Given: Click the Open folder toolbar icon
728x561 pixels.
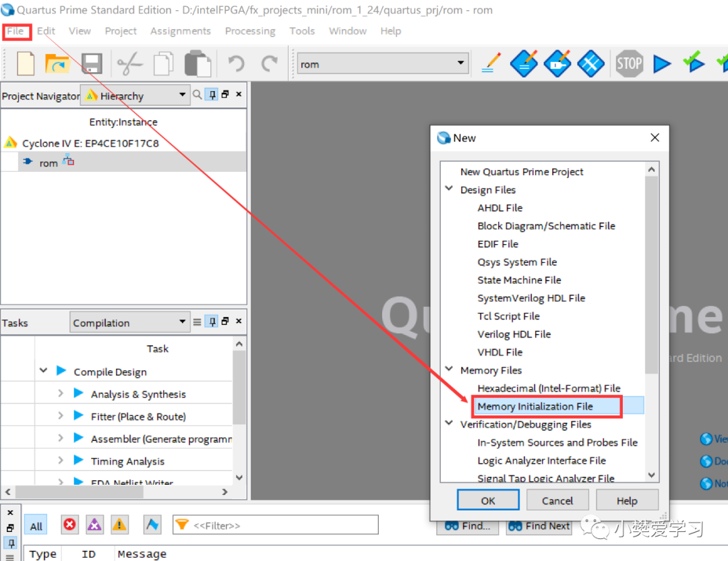Looking at the screenshot, I should tap(57, 63).
